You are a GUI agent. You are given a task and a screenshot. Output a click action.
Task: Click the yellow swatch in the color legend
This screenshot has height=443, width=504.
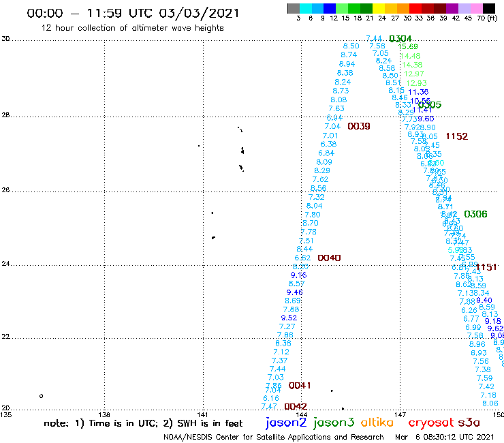click(379, 8)
